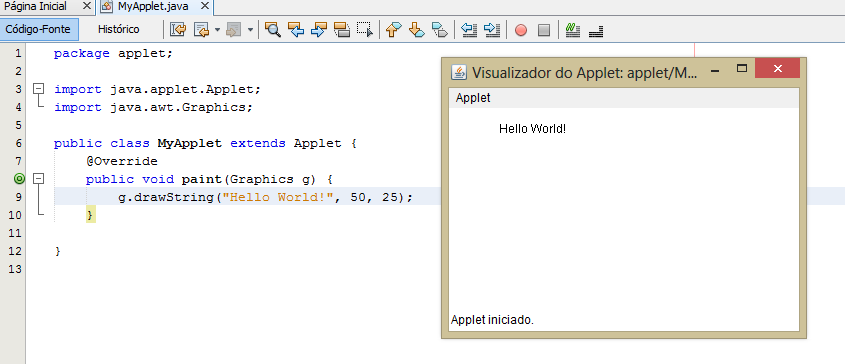Uncomment the selected line
Viewport: 845px width, 364px height.
(595, 31)
